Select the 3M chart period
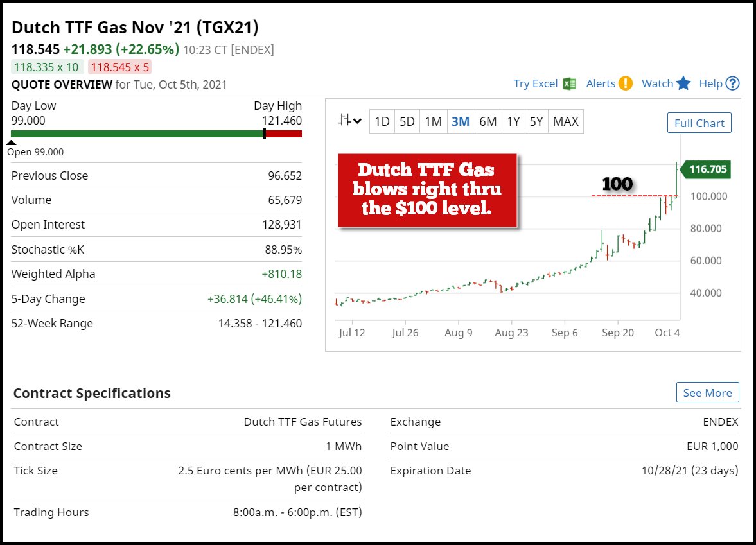The width and height of the screenshot is (756, 545). coord(460,121)
